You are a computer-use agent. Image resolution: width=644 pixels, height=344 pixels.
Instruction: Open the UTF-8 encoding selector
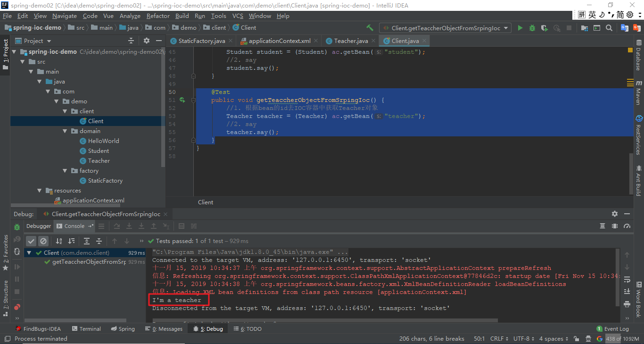[524, 339]
